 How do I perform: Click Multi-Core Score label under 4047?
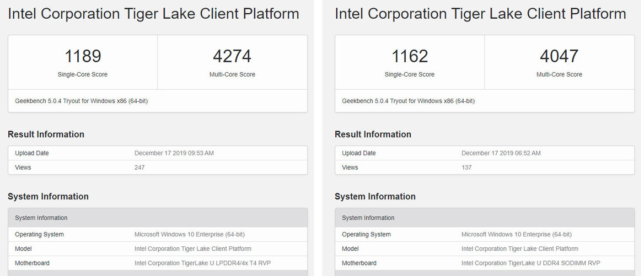(x=559, y=74)
